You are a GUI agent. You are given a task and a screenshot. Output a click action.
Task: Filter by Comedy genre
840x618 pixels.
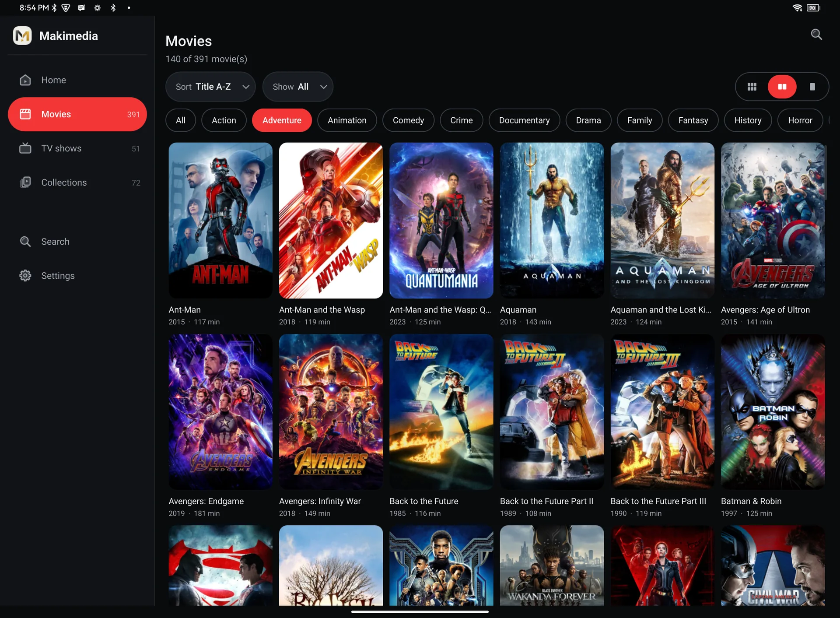tap(409, 120)
